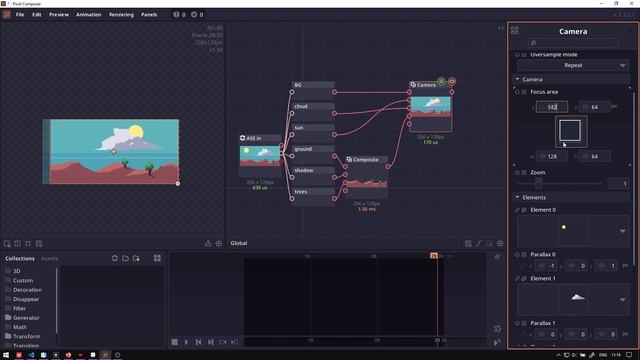Open the Edit menu
This screenshot has height=360, width=640.
tap(37, 15)
